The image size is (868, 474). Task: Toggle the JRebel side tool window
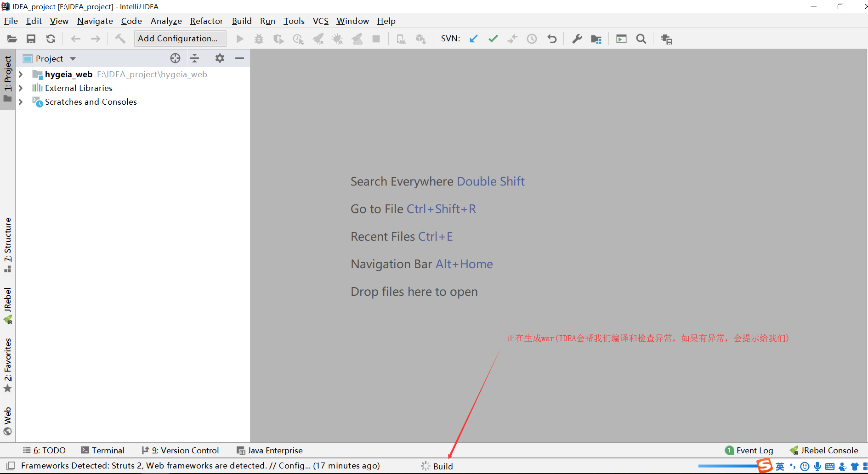click(7, 305)
